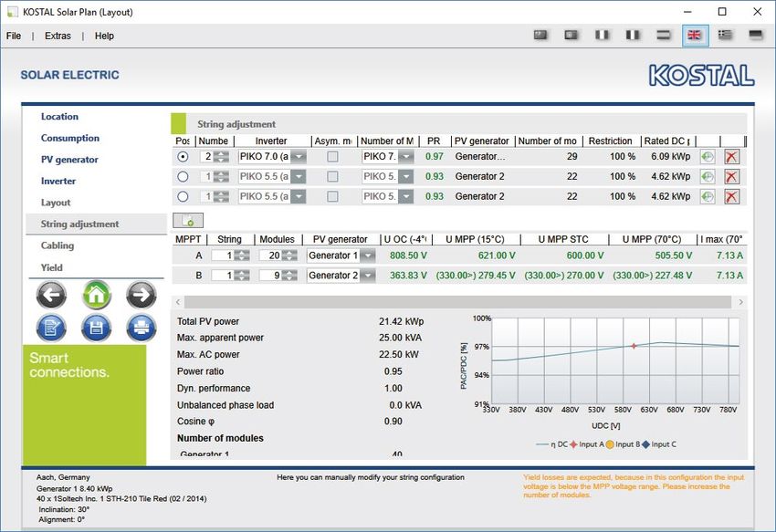
Task: Click the Restriction column header
Action: (x=611, y=141)
